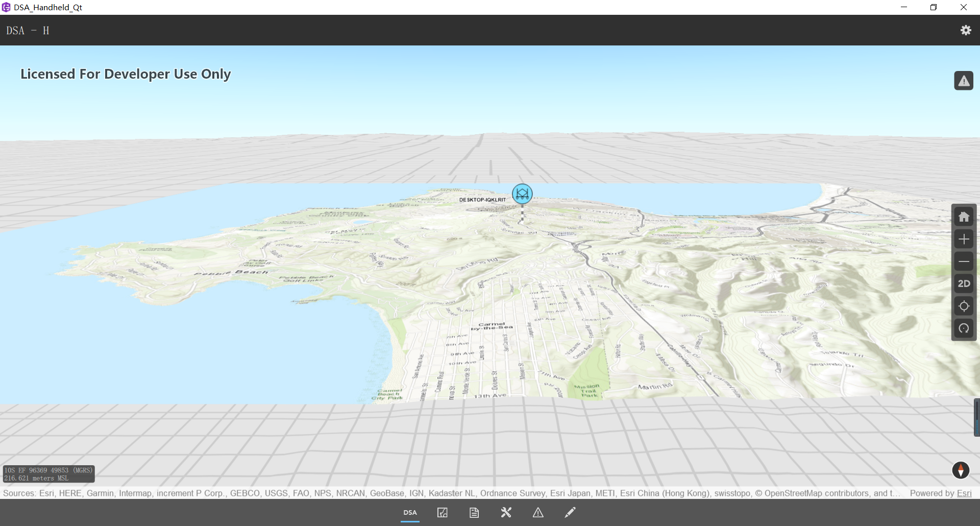Viewport: 980px width, 526px height.
Task: Click the rotate/orbit view button
Action: point(964,328)
